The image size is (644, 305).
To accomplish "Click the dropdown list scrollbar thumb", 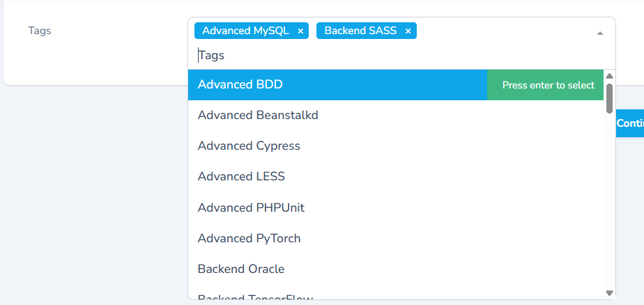I will [609, 97].
